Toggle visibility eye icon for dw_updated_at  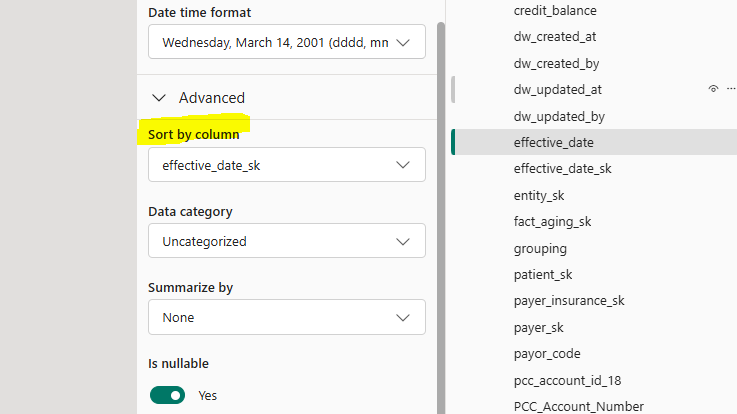(x=713, y=89)
